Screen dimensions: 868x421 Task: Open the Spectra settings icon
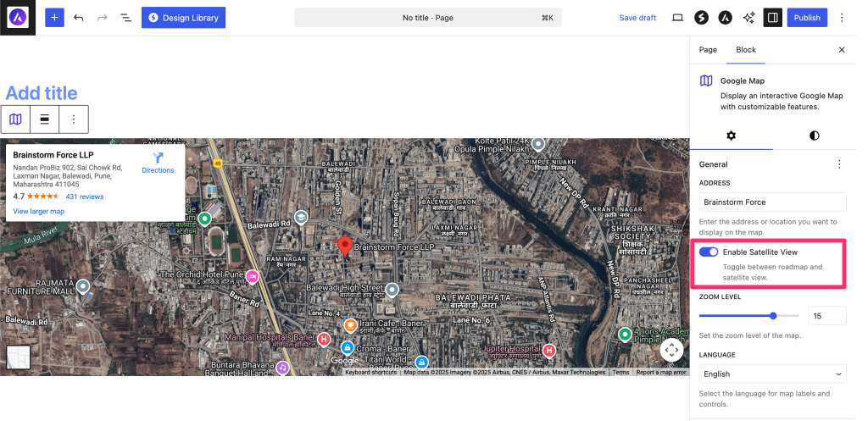coord(701,17)
